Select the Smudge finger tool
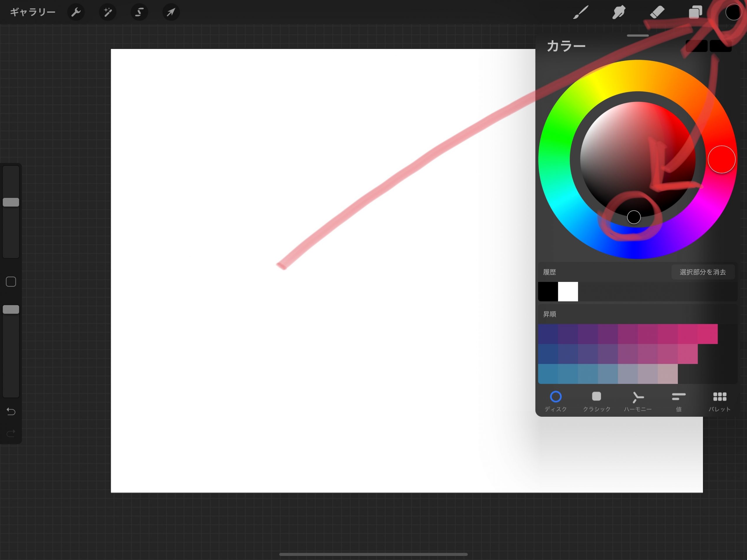This screenshot has height=560, width=747. click(x=619, y=13)
